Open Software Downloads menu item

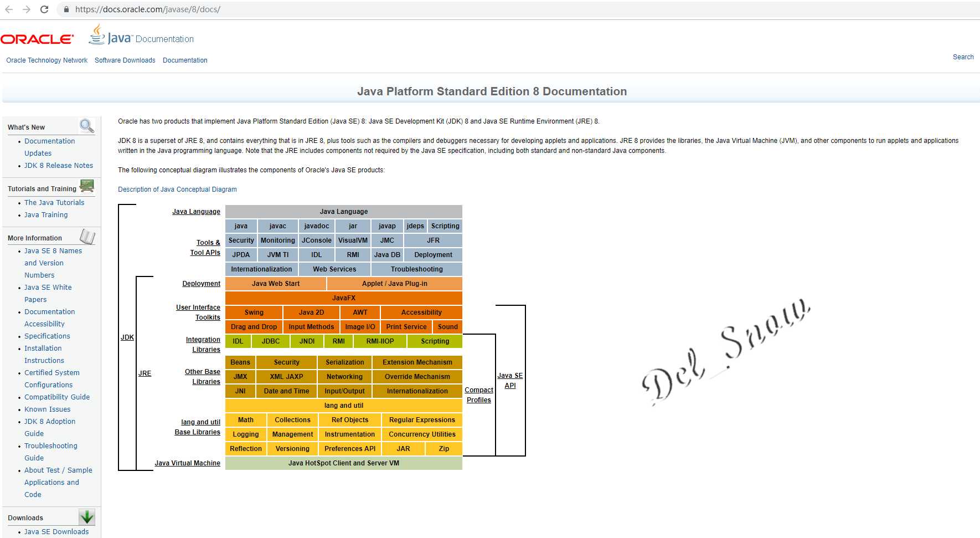pos(125,60)
